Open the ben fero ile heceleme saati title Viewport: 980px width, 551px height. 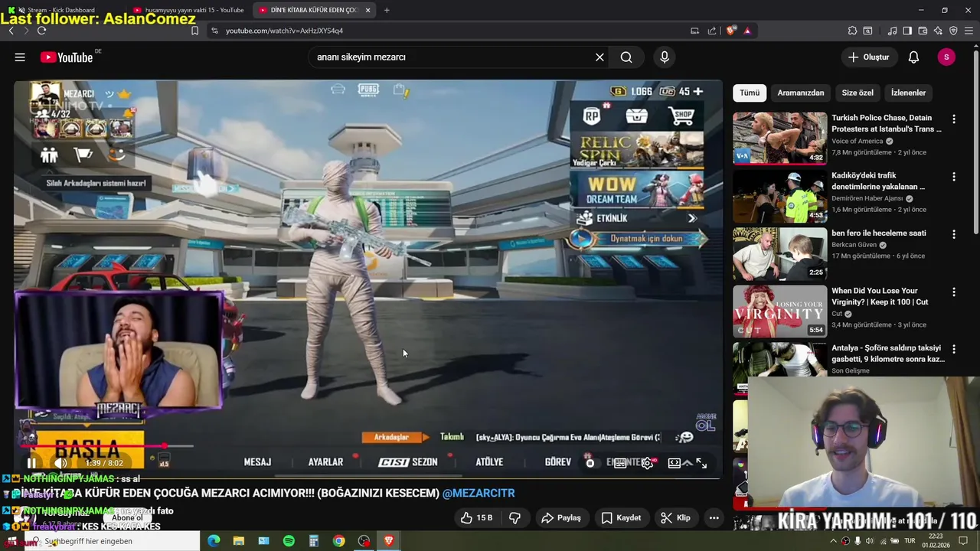coord(879,233)
